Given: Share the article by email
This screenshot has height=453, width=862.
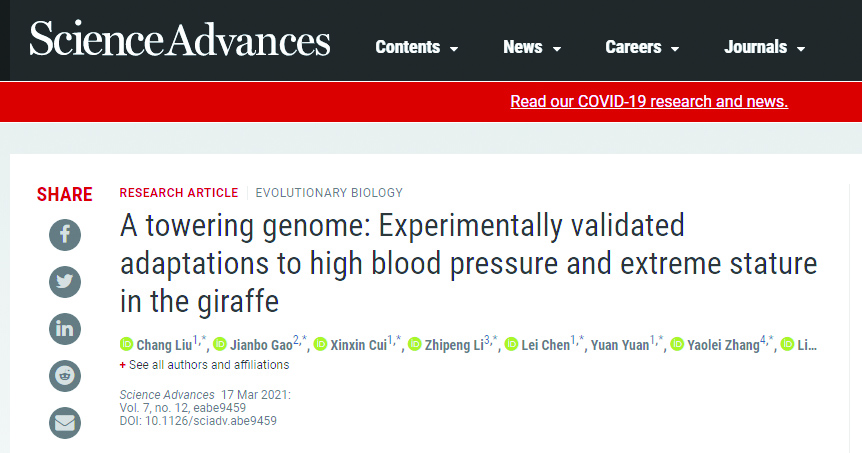Looking at the screenshot, I should coord(65,423).
